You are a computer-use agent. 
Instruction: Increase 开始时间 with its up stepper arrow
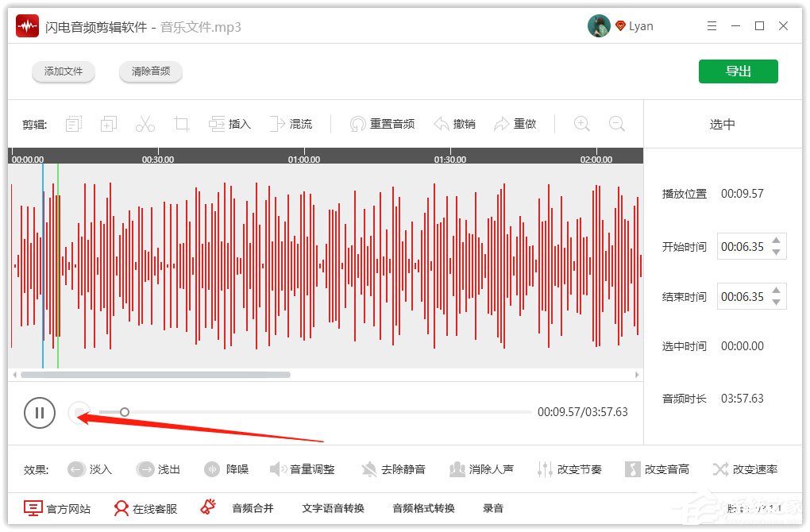777,241
